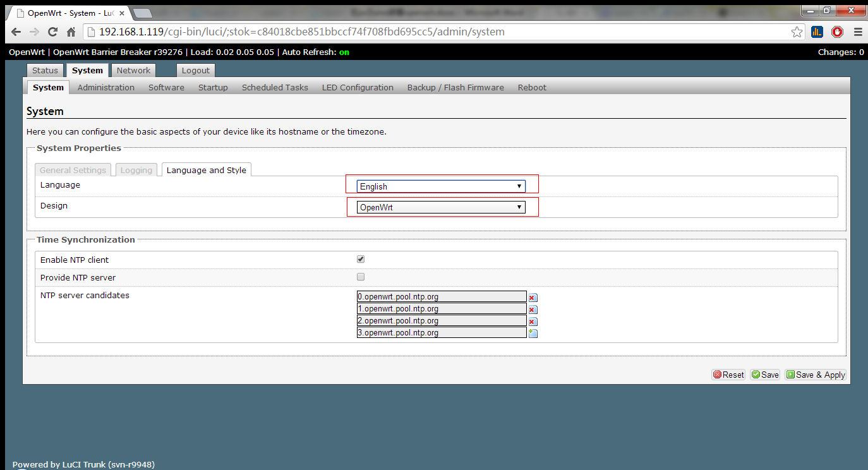Add another NTP server entry
This screenshot has height=470, width=868.
pyautogui.click(x=533, y=334)
